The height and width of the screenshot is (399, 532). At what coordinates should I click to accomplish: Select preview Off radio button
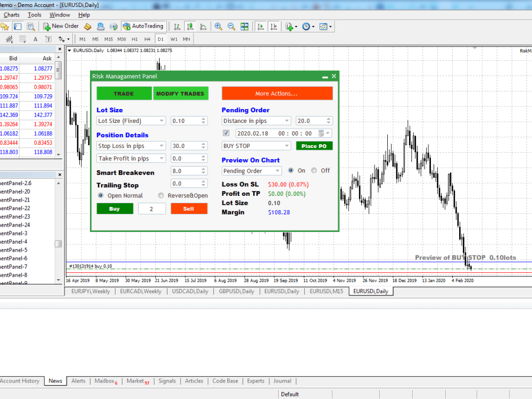[x=314, y=170]
